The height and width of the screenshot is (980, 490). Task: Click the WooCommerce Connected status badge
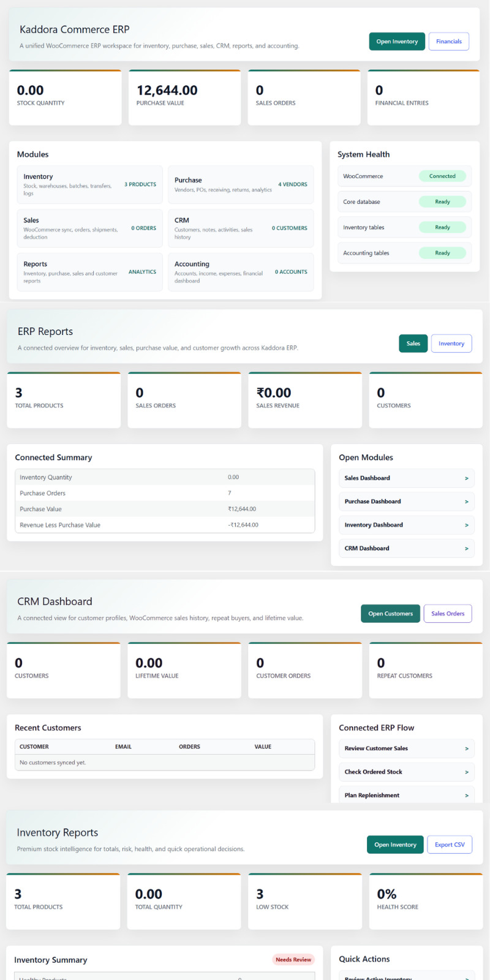tap(442, 176)
